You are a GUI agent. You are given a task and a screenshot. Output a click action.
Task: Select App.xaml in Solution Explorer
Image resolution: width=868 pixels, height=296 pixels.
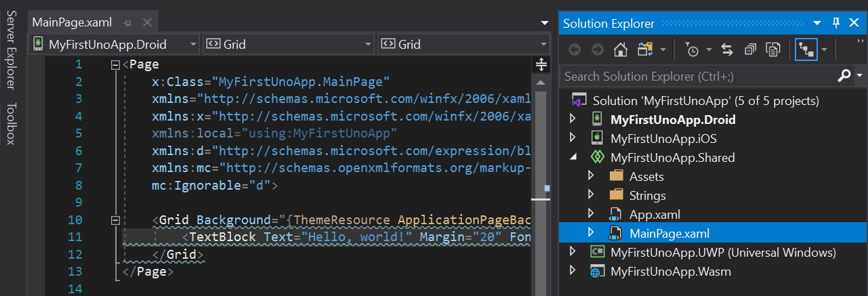pos(655,214)
